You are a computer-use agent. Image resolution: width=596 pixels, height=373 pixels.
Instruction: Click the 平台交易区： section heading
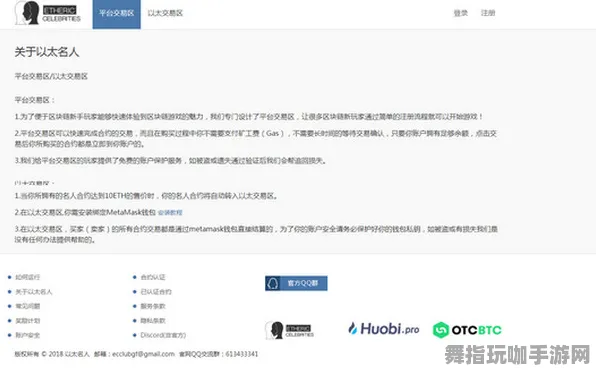tap(35, 100)
